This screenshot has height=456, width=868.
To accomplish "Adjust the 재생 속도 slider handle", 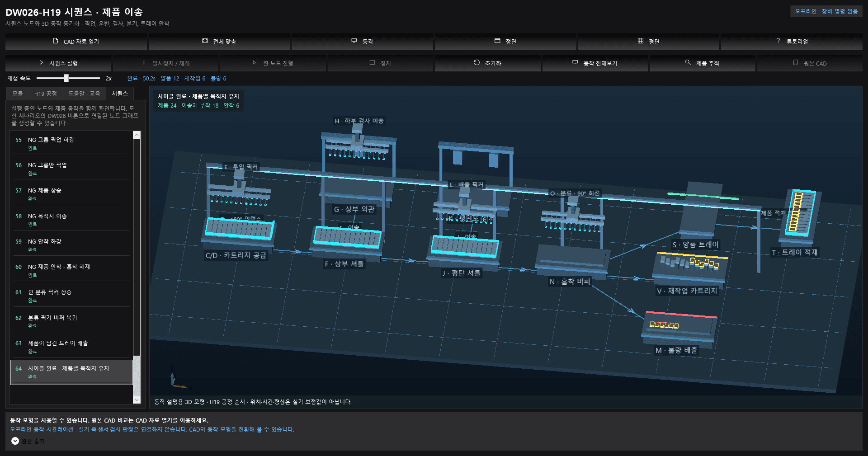I will 66,78.
